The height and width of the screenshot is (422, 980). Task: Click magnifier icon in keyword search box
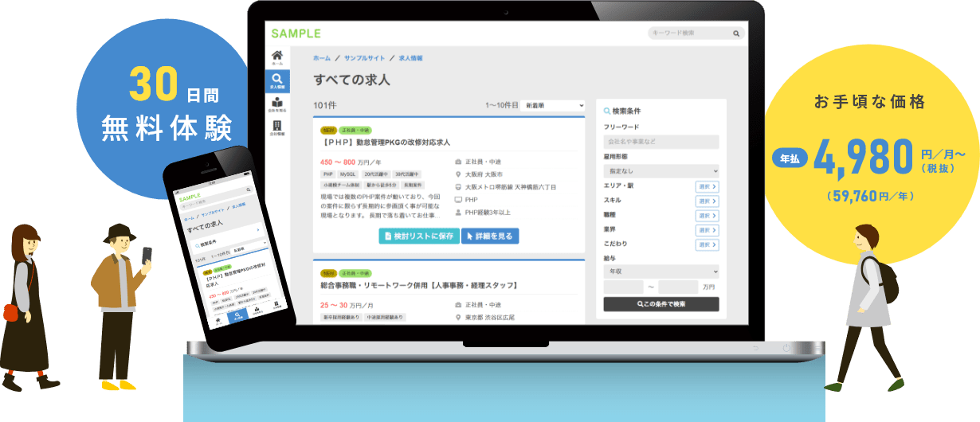[737, 33]
